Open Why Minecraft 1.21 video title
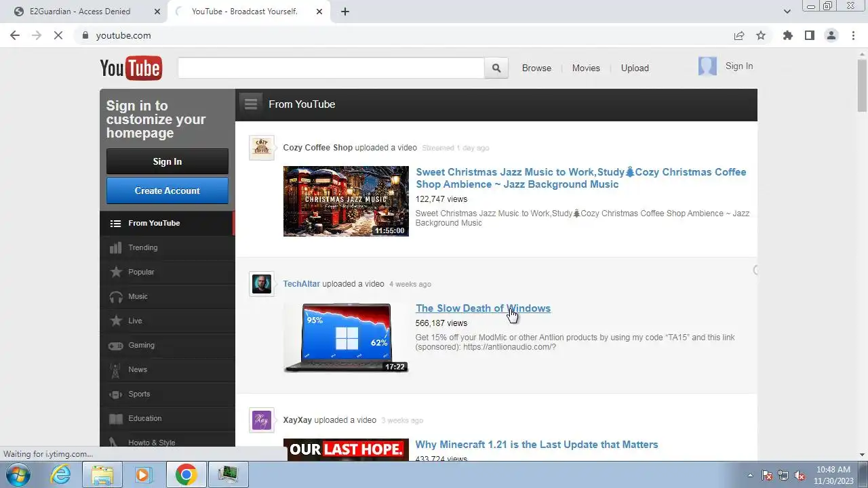The width and height of the screenshot is (868, 488). tap(536, 445)
